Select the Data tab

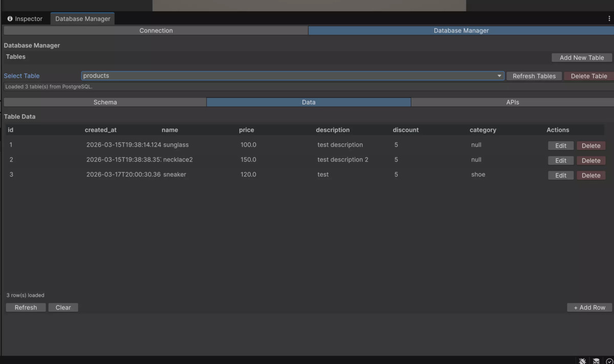(309, 102)
